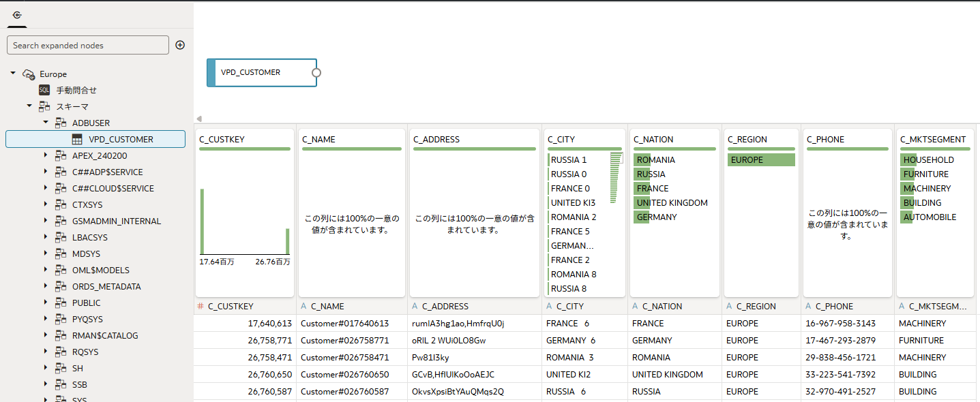980x402 pixels.
Task: Select AUTOMOBILE in the C_MKTSEGMENT profile
Action: click(930, 217)
